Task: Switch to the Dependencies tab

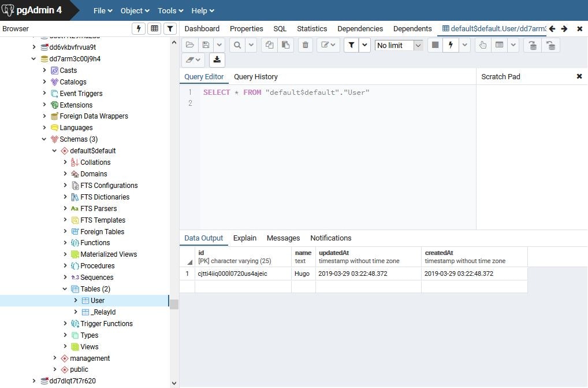Action: [x=360, y=28]
